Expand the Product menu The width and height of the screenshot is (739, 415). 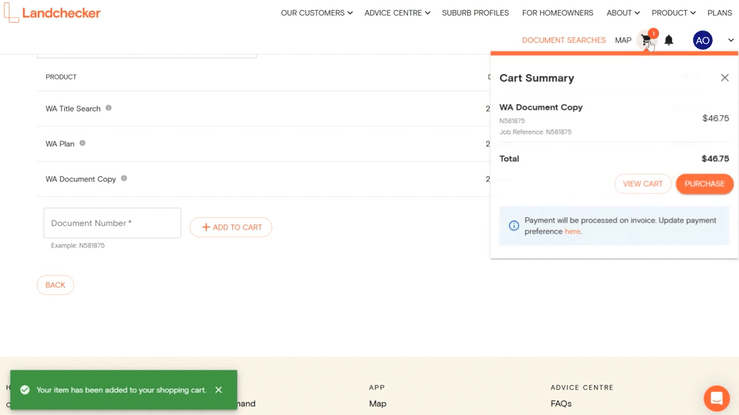(x=673, y=13)
